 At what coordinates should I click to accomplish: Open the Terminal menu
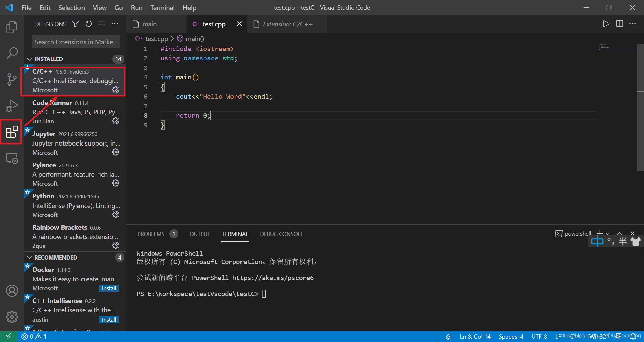[162, 8]
